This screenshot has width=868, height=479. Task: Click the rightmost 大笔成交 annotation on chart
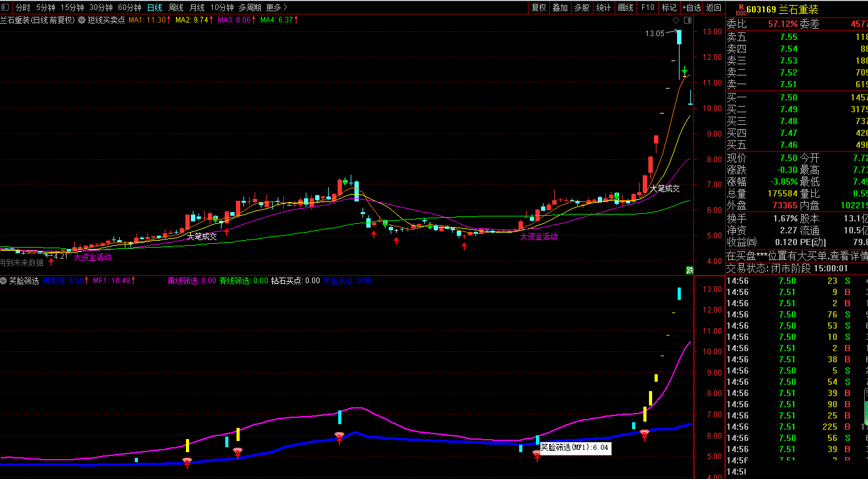[665, 188]
